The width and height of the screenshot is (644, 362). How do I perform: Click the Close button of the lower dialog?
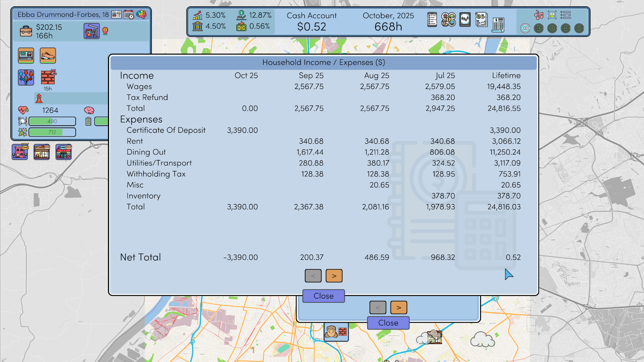[388, 323]
